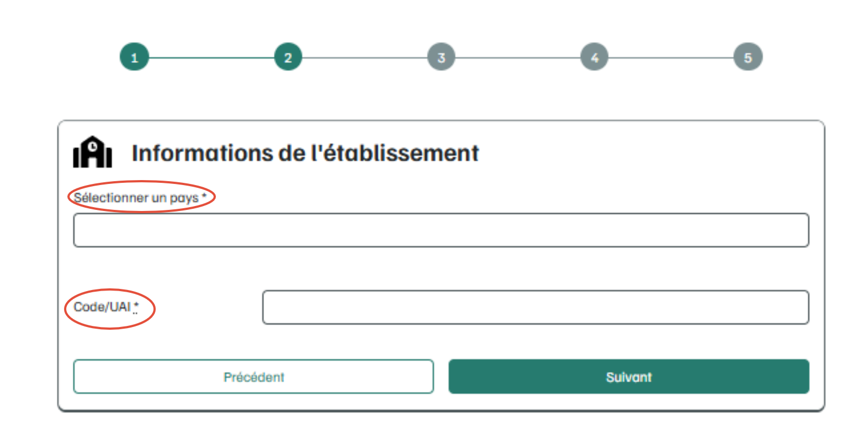This screenshot has height=443, width=868.
Task: Click the step 1 circle in the stepper
Action: click(x=134, y=57)
